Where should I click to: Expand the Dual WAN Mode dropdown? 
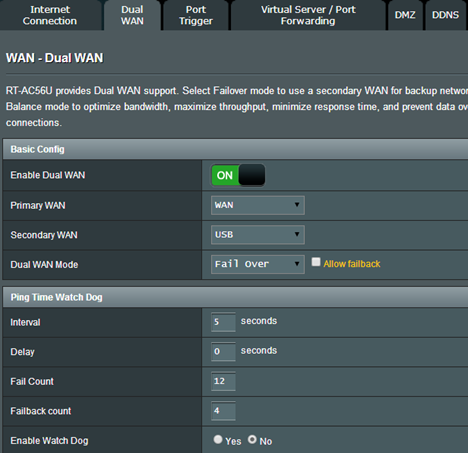(x=258, y=264)
